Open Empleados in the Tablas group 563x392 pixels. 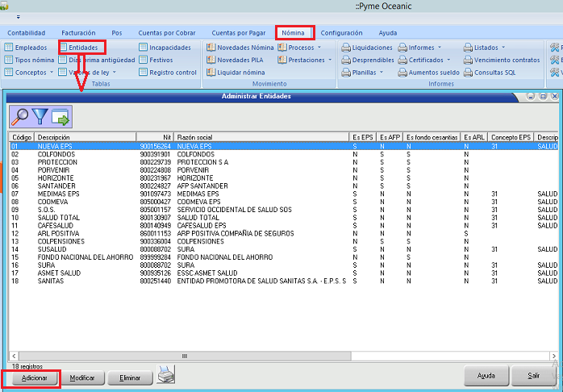tap(26, 48)
